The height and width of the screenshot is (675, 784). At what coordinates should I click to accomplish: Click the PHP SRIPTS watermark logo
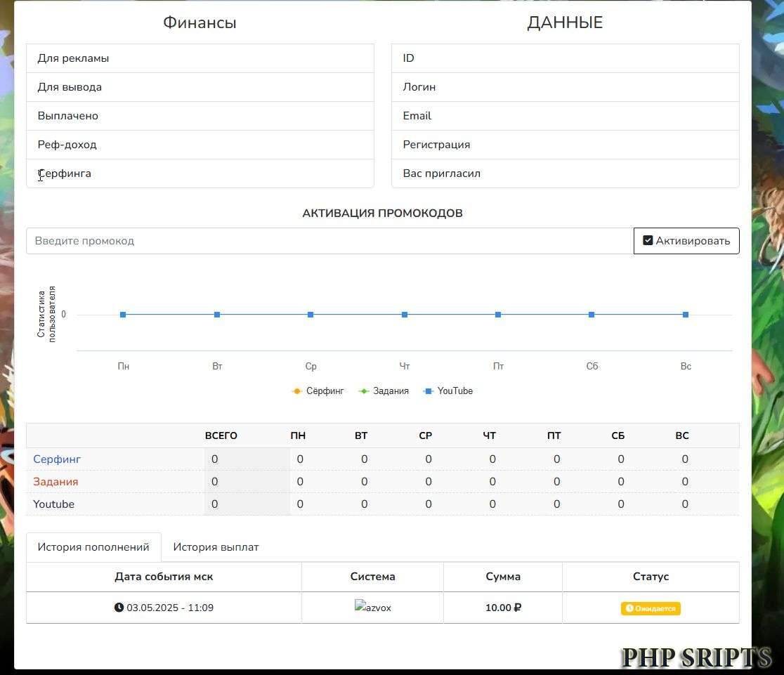(695, 659)
